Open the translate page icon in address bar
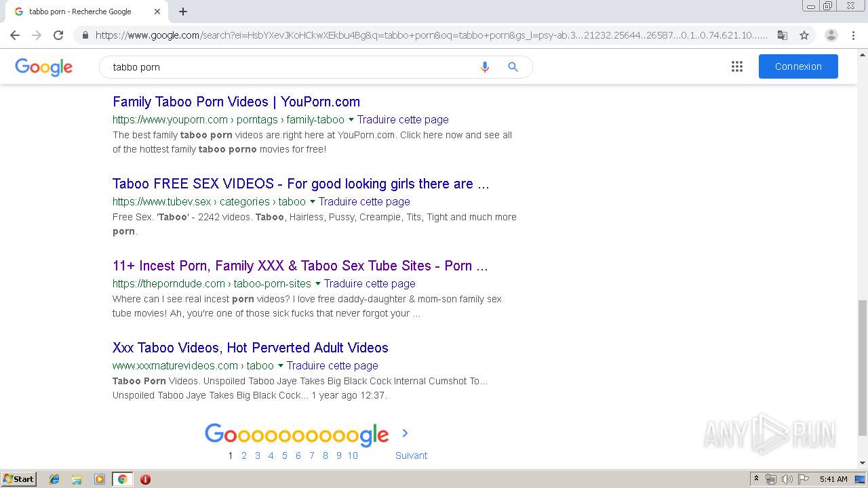This screenshot has height=488, width=868. (x=783, y=35)
